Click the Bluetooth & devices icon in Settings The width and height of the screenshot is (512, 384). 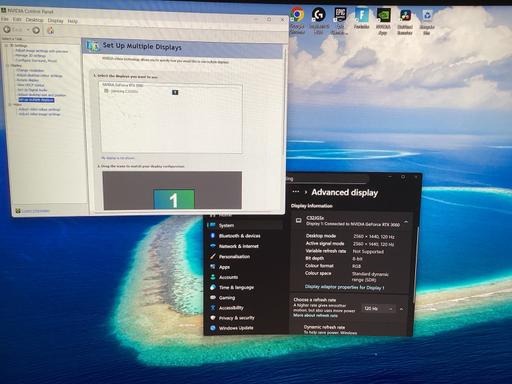coord(213,236)
